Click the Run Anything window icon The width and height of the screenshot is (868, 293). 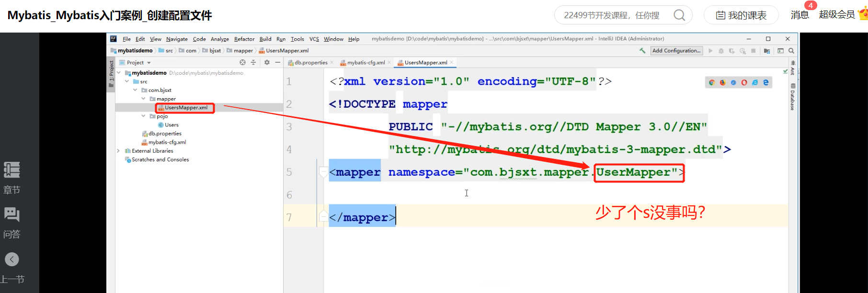coord(780,51)
